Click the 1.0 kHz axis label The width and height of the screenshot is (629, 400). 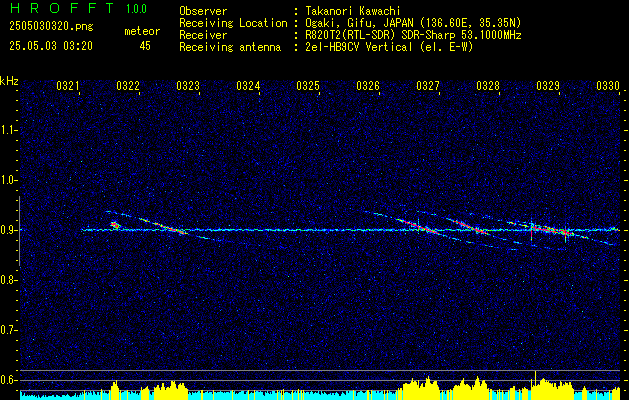8,180
